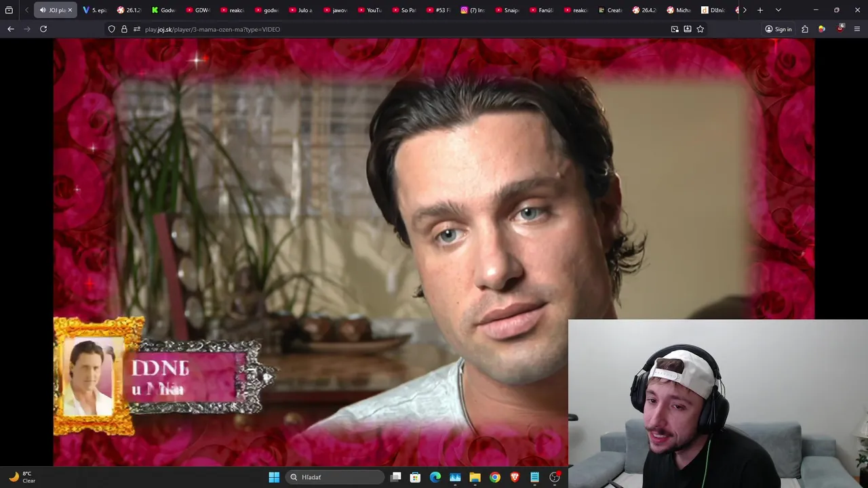Open the tracking protection shield
Screen dimensions: 868x488
(111, 29)
